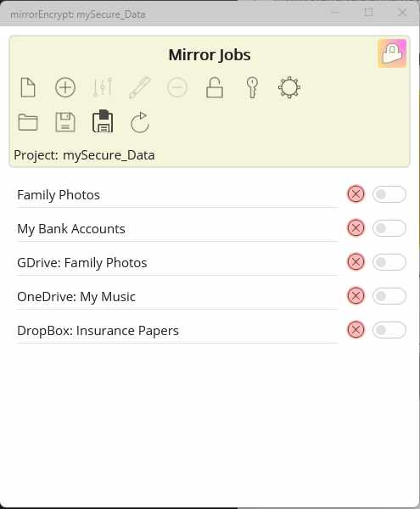420x509 pixels.
Task: Click red X status for Family Photos
Action: coord(356,194)
